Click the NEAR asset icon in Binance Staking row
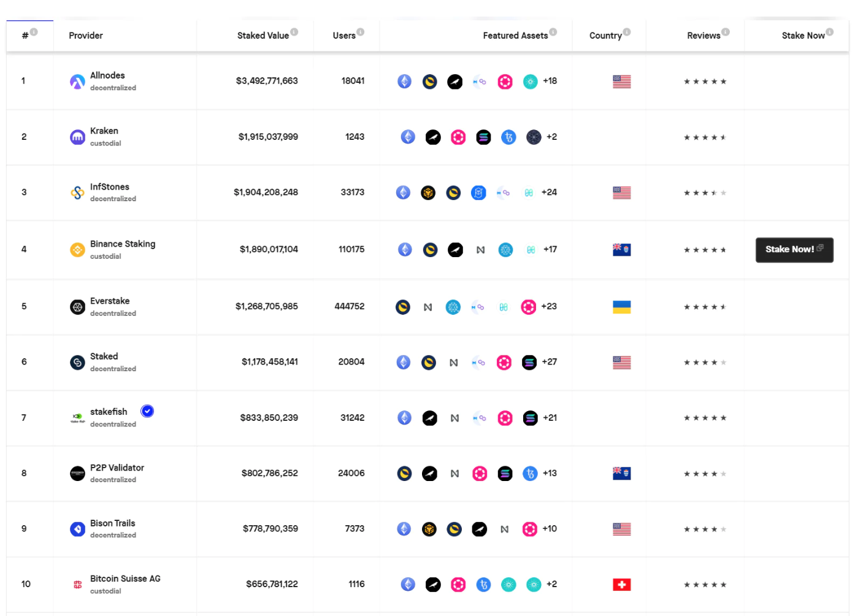The height and width of the screenshot is (616, 855). pyautogui.click(x=480, y=250)
